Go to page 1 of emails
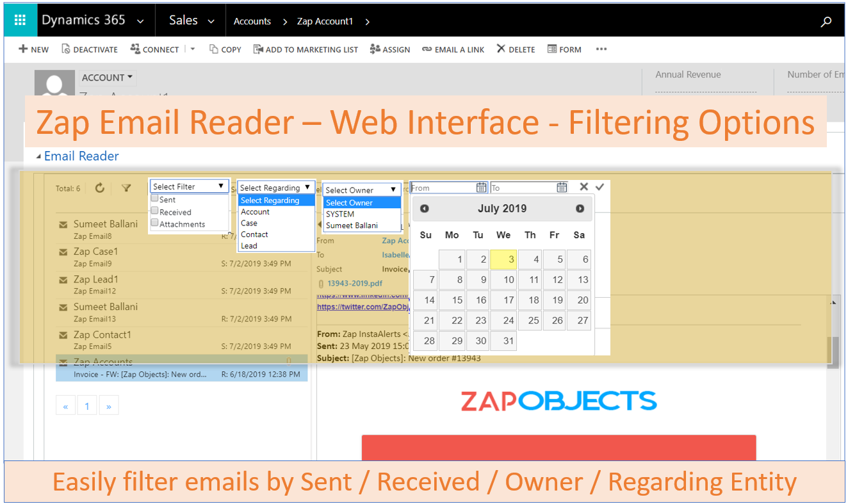This screenshot has height=504, width=848. click(87, 406)
